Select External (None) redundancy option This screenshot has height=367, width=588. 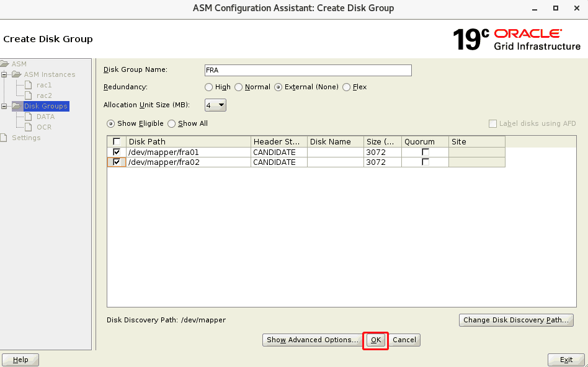278,87
